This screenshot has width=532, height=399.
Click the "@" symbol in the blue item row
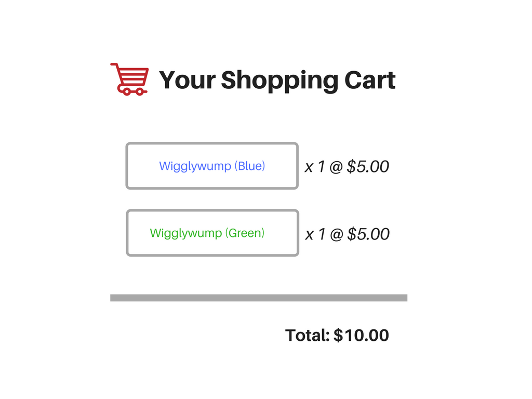(x=336, y=167)
